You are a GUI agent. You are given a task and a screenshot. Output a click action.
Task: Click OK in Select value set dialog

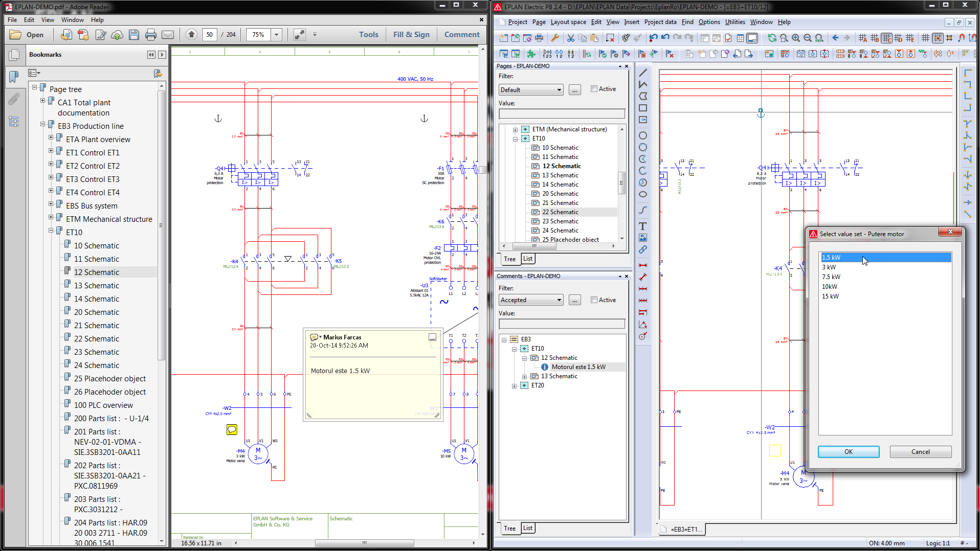click(x=848, y=452)
